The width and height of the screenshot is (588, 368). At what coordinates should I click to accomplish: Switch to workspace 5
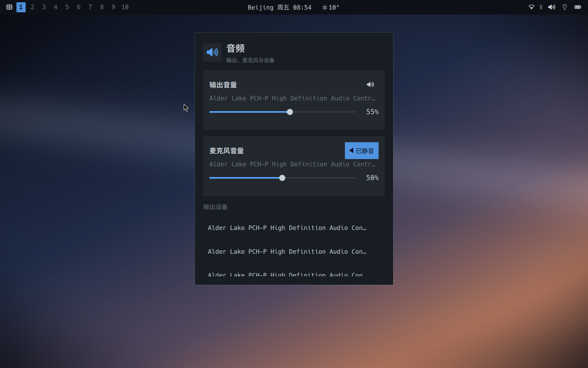[x=67, y=7]
